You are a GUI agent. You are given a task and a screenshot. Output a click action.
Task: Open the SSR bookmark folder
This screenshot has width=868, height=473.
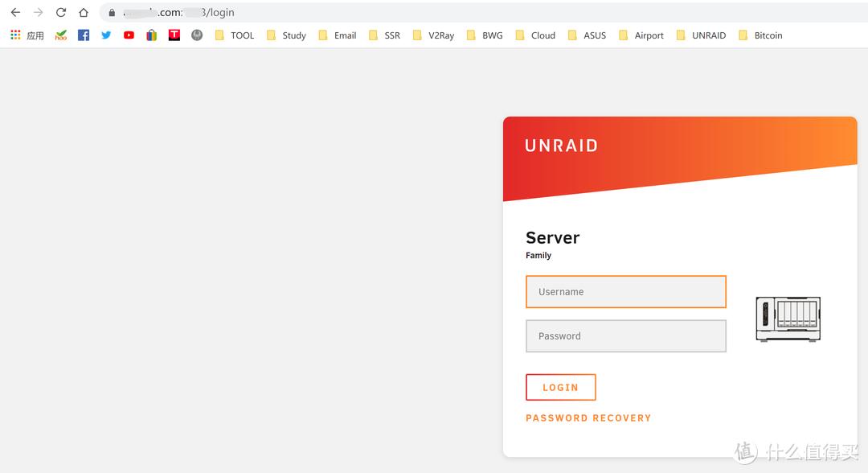(x=384, y=35)
